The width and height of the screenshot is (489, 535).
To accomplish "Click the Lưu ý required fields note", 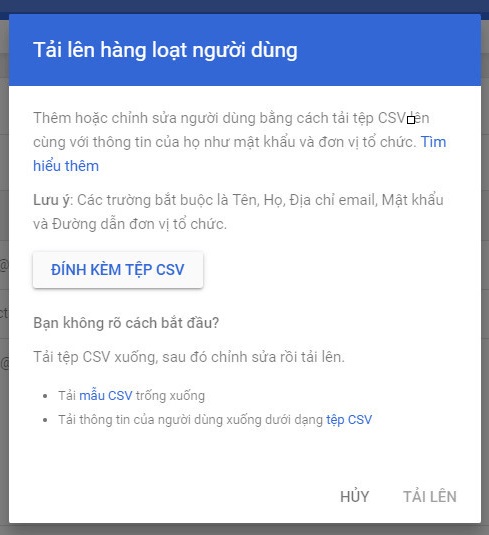I will [x=238, y=212].
